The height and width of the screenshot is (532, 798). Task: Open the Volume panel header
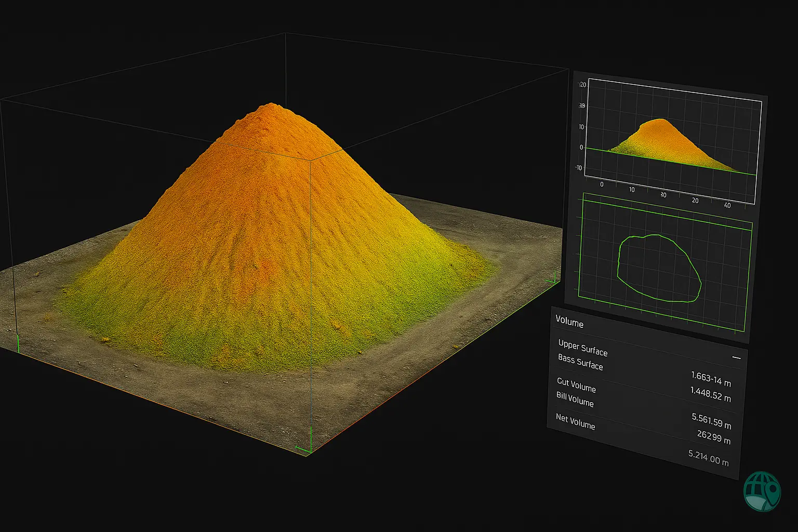click(569, 323)
